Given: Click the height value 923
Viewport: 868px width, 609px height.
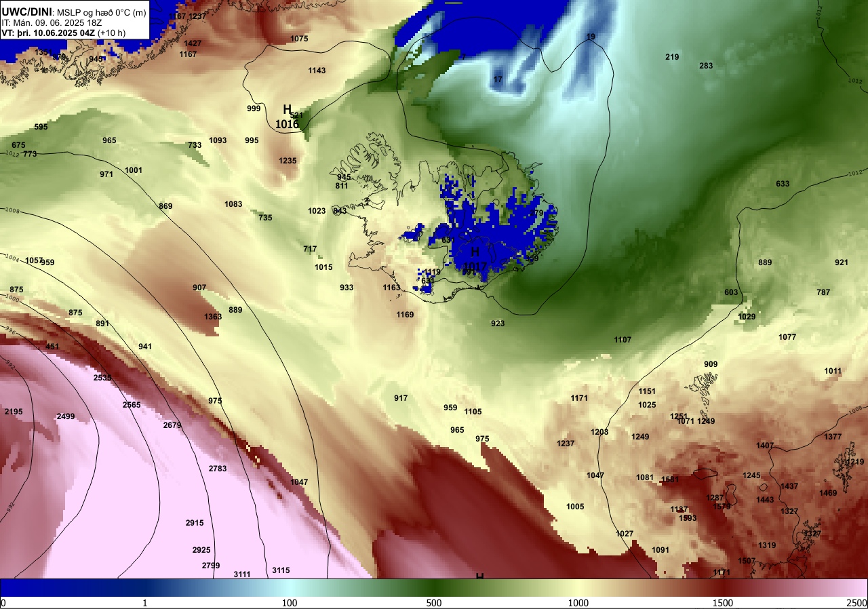Looking at the screenshot, I should pyautogui.click(x=498, y=323).
